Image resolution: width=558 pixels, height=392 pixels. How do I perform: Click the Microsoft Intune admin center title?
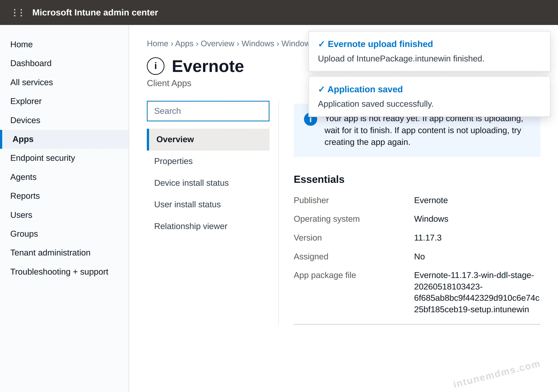coord(95,12)
